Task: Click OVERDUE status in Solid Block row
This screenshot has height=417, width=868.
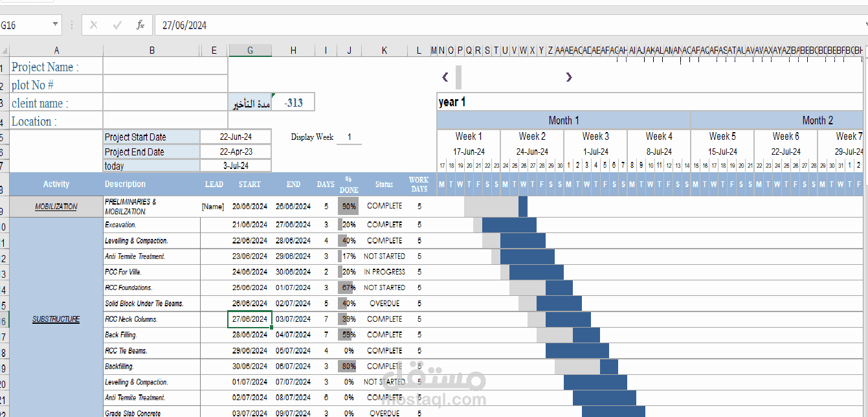Action: 384,303
